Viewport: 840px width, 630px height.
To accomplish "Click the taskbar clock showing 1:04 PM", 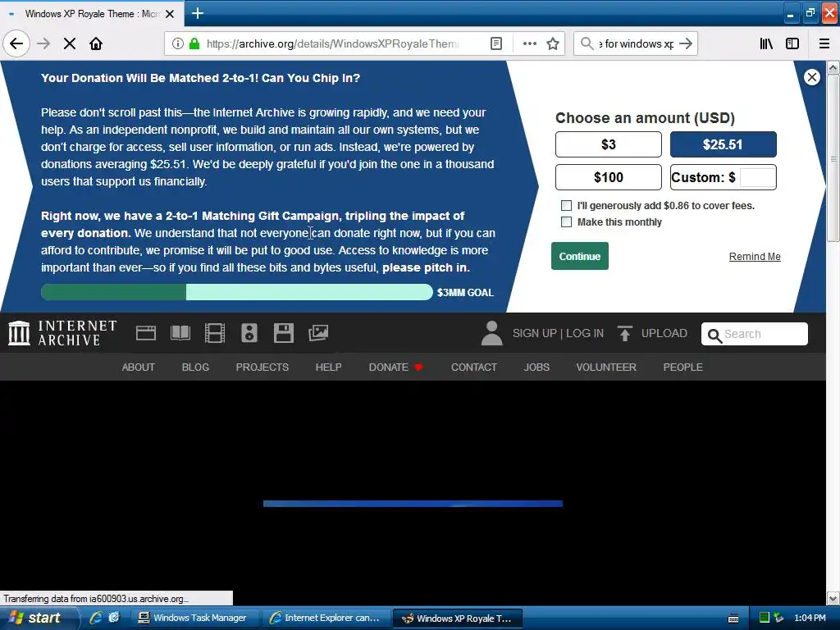I will pos(810,618).
